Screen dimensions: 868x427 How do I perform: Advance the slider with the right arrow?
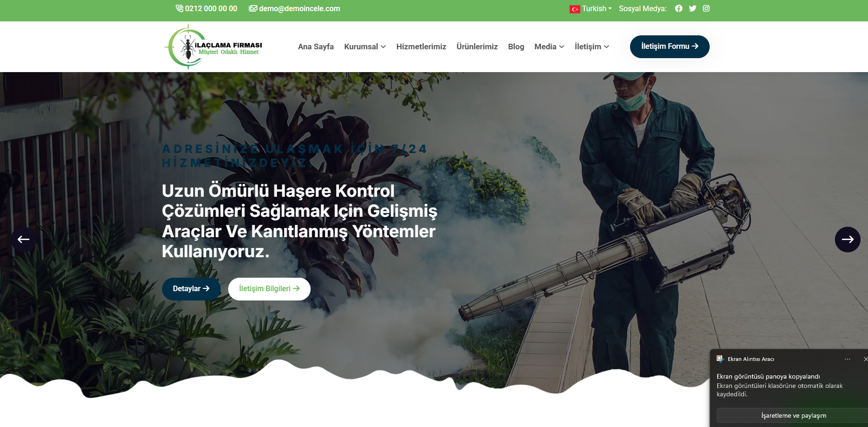coord(848,239)
